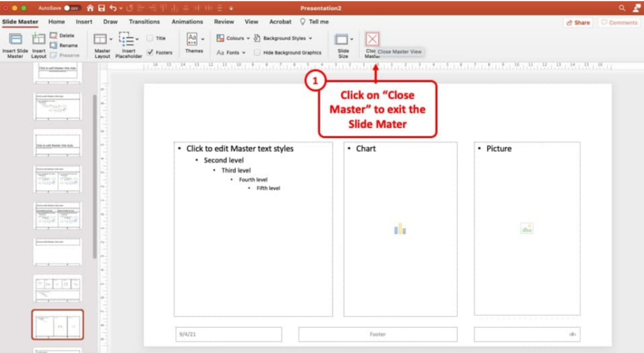Check Hide Background Graphics

tap(258, 53)
